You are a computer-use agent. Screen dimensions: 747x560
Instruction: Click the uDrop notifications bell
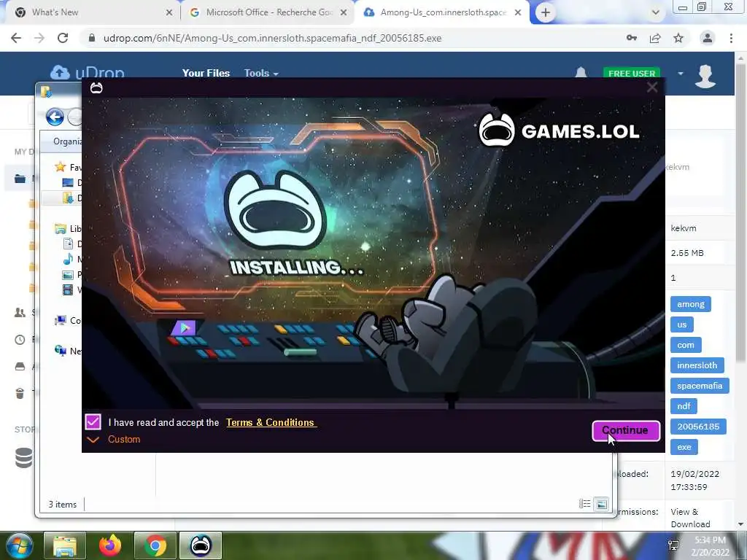tap(581, 72)
